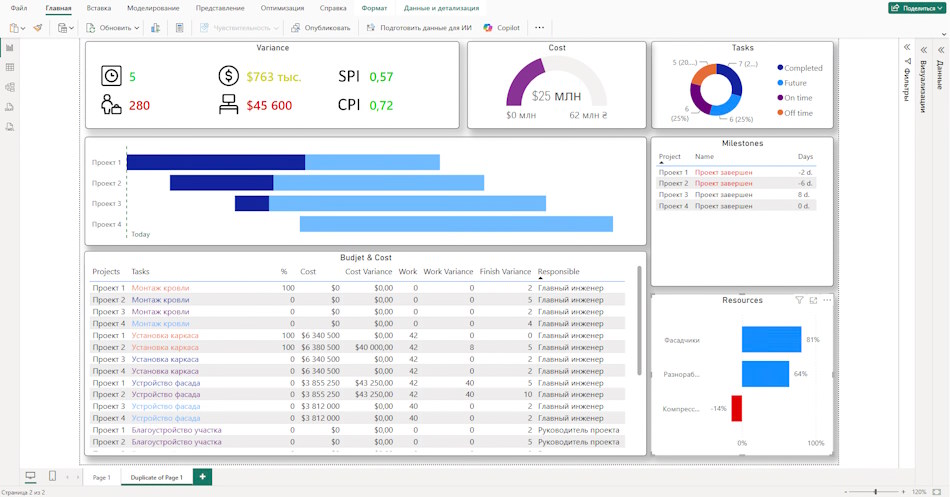950x497 pixels.
Task: Click the SPI value 0,57
Action: coord(381,76)
